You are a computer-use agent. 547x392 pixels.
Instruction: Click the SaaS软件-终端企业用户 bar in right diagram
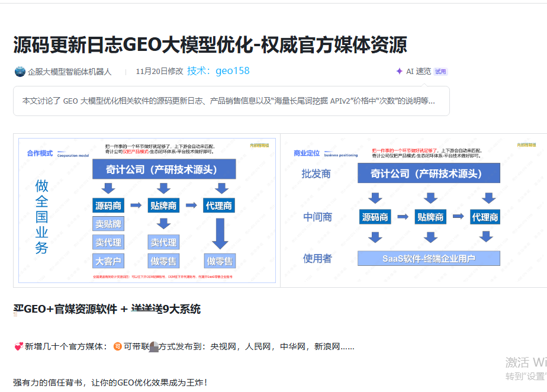tap(428, 258)
